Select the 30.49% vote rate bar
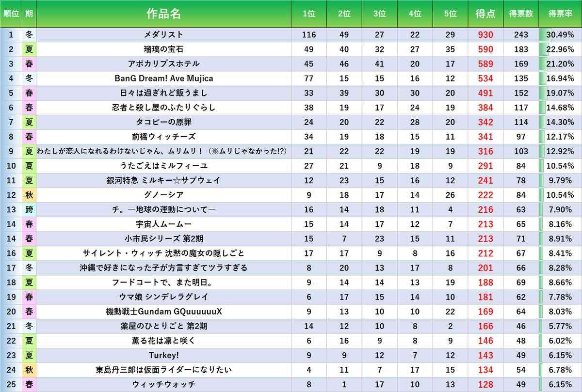 [560, 35]
